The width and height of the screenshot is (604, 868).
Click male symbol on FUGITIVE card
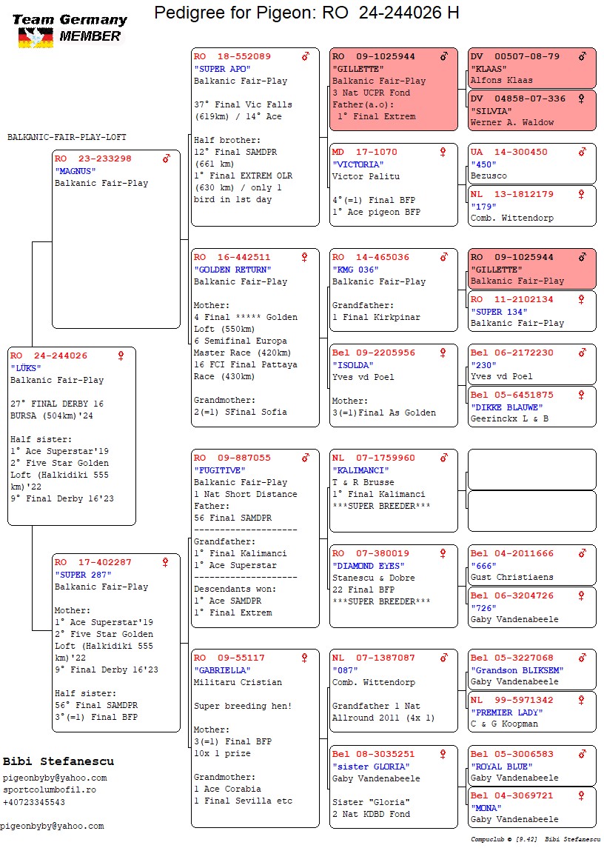tap(305, 458)
